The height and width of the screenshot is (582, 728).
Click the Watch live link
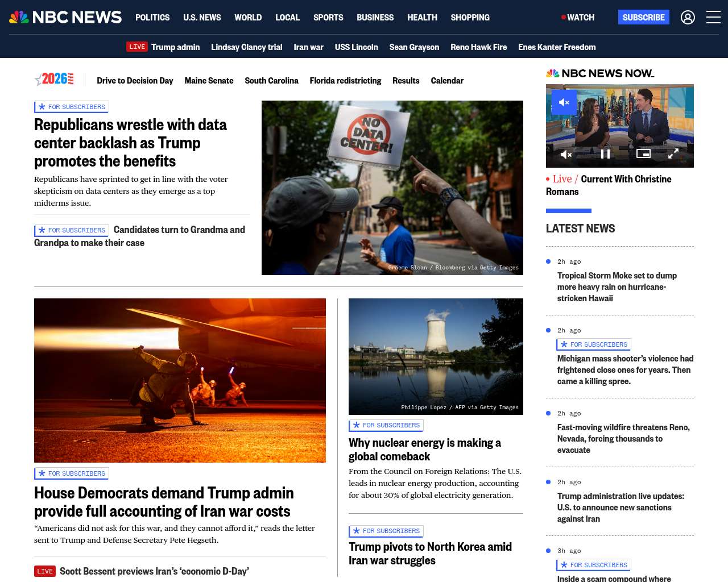click(578, 18)
